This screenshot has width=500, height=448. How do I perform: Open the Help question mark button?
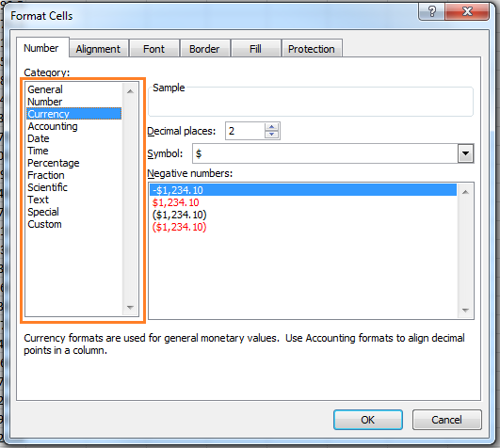pyautogui.click(x=432, y=12)
